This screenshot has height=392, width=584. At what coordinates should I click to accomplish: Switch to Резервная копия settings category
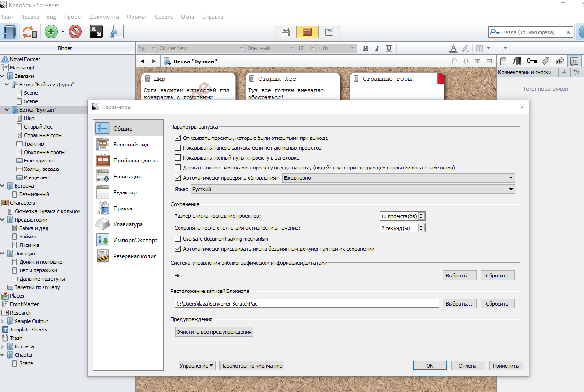coord(135,256)
